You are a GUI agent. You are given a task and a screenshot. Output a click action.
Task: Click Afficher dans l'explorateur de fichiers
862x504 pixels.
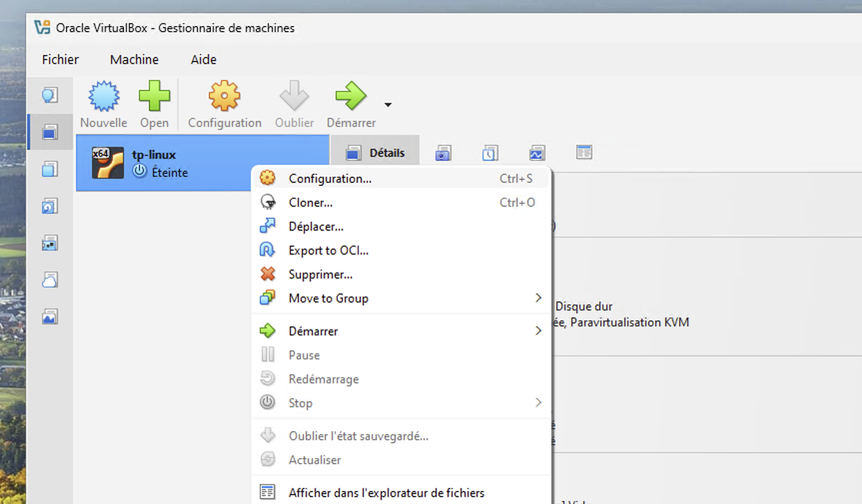point(386,493)
